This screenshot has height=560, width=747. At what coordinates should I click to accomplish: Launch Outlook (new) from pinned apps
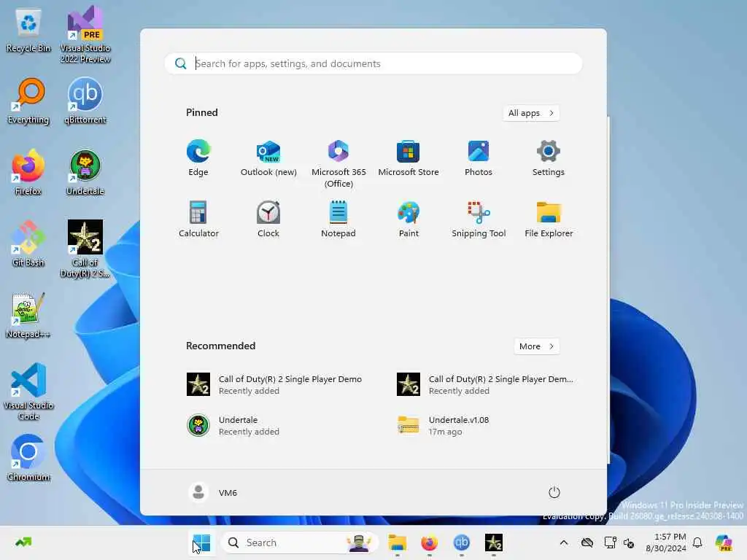[268, 158]
